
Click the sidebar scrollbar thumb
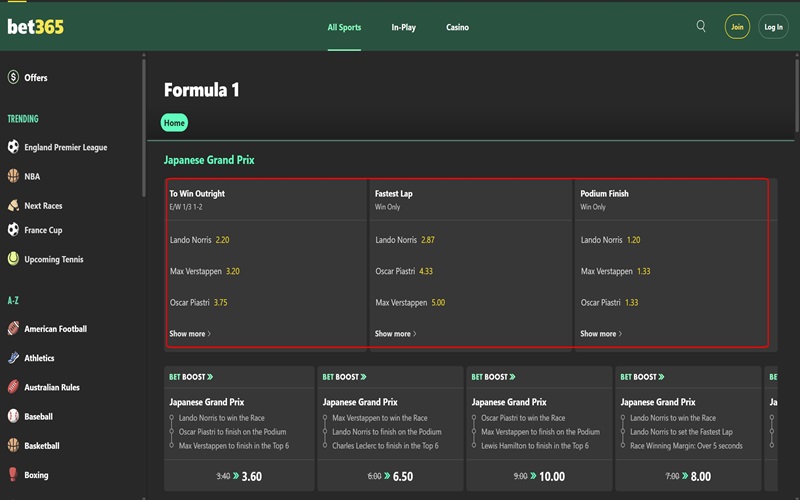pos(144,128)
